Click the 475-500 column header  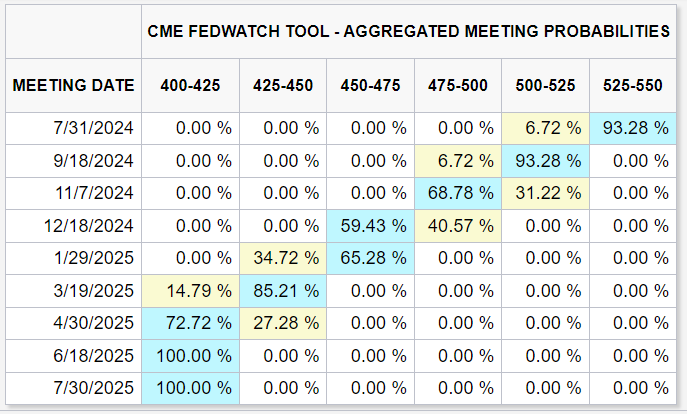tap(459, 85)
